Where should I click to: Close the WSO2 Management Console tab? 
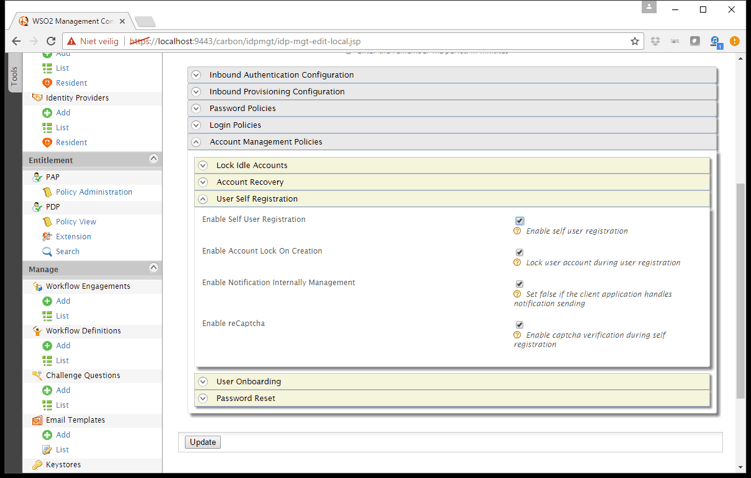click(x=122, y=21)
